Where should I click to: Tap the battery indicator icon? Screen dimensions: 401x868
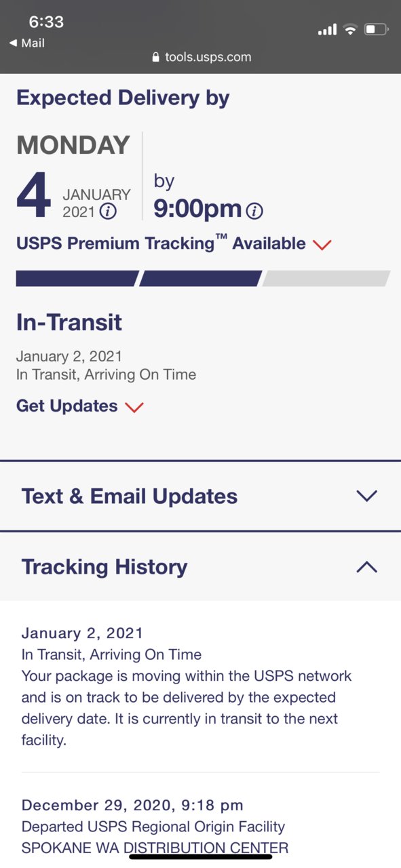point(377,29)
